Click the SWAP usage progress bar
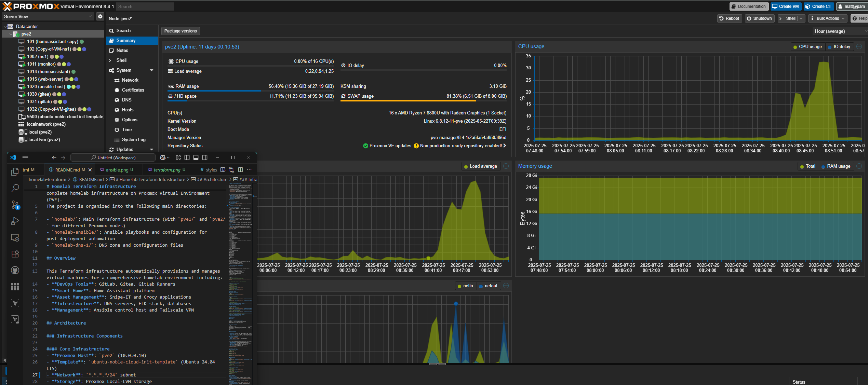The width and height of the screenshot is (868, 385). (424, 101)
